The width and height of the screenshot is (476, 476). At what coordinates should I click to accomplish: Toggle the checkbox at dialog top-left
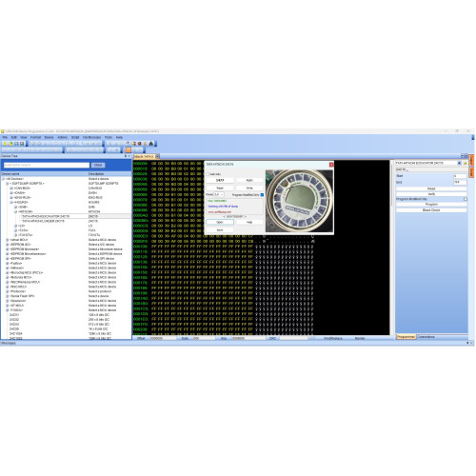click(208, 174)
